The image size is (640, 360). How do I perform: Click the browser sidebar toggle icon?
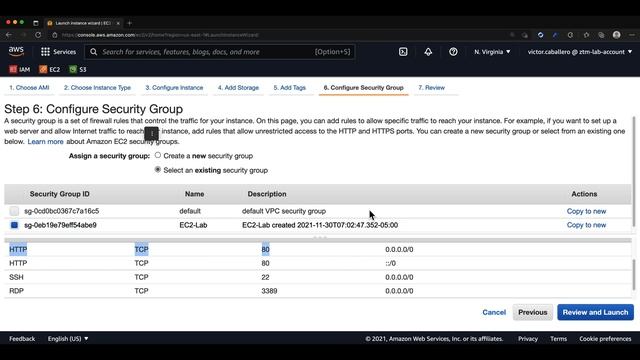tap(36, 23)
